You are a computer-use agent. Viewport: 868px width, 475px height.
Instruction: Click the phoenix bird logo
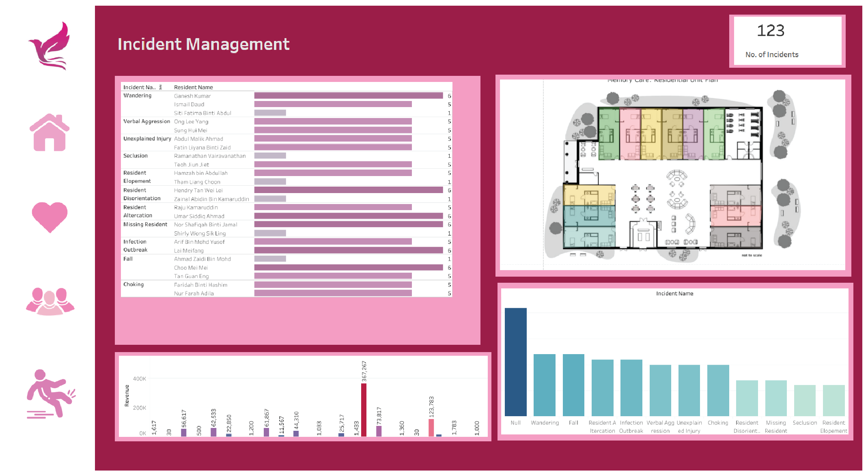[49, 46]
